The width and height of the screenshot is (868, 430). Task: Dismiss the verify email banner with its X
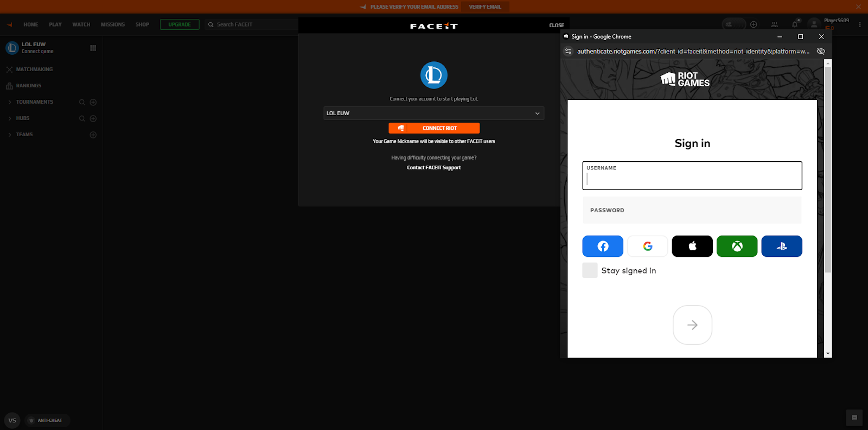click(x=858, y=7)
